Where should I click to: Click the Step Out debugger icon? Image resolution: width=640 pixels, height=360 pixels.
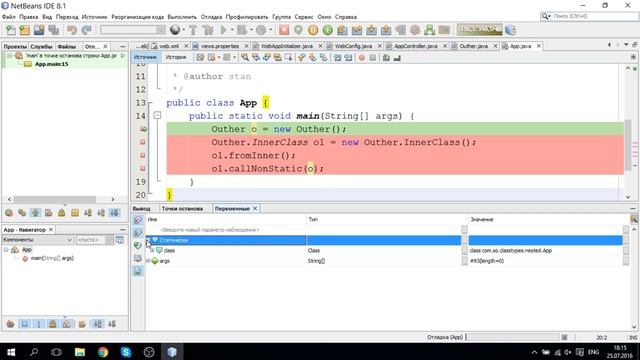pyautogui.click(x=386, y=30)
